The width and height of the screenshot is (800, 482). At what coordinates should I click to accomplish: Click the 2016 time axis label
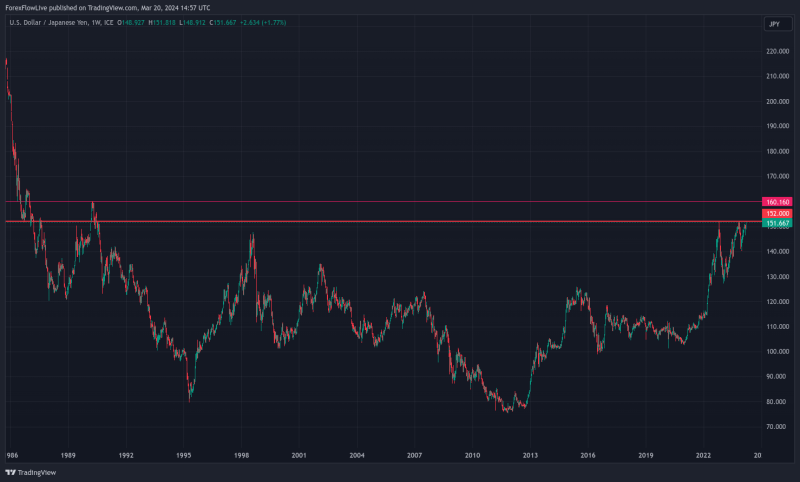[x=588, y=455]
